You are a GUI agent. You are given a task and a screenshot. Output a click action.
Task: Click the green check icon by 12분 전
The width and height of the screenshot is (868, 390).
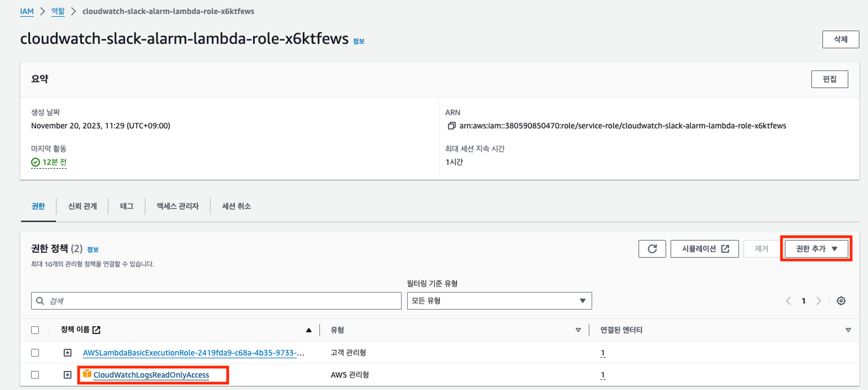(x=36, y=162)
